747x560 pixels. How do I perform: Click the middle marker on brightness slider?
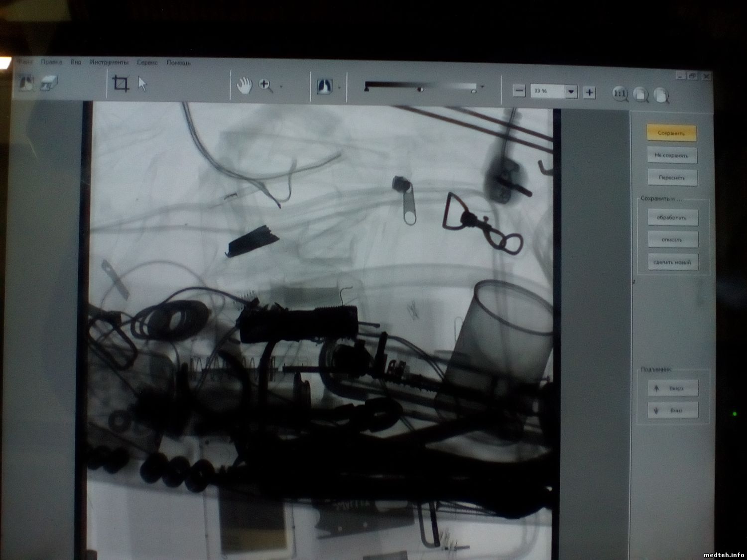click(x=421, y=90)
